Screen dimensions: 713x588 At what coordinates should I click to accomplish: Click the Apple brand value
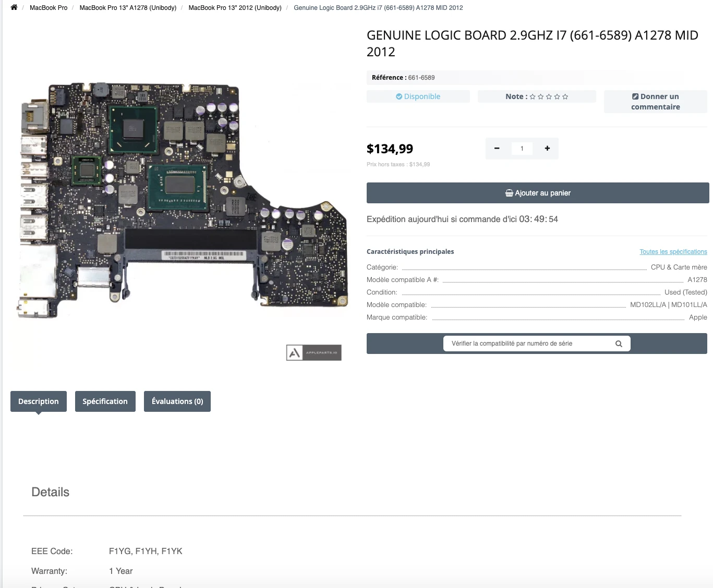click(698, 317)
